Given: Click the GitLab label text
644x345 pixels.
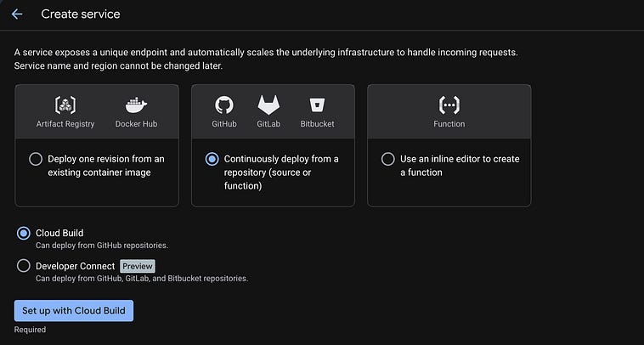Looking at the screenshot, I should point(268,124).
